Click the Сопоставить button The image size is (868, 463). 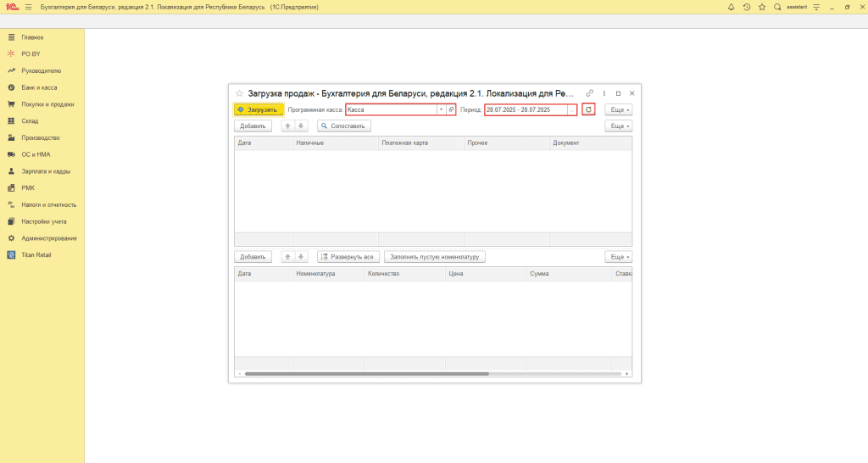(x=344, y=126)
